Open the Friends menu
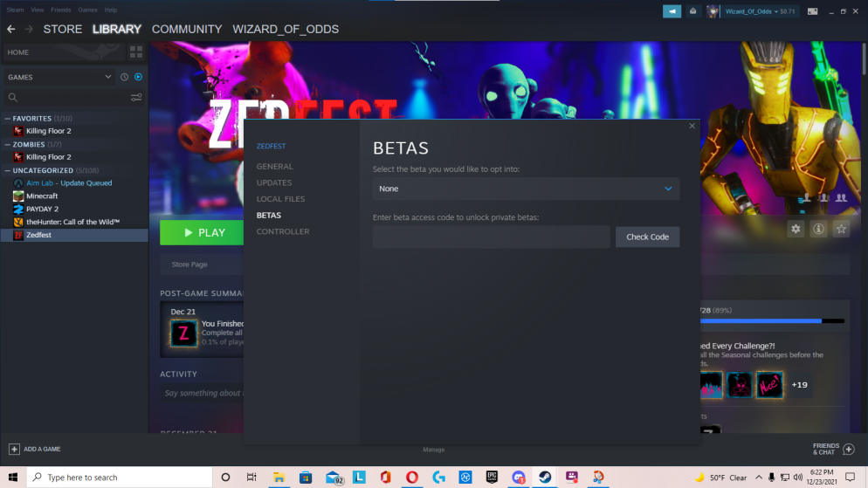This screenshot has width=868, height=488. pyautogui.click(x=61, y=10)
